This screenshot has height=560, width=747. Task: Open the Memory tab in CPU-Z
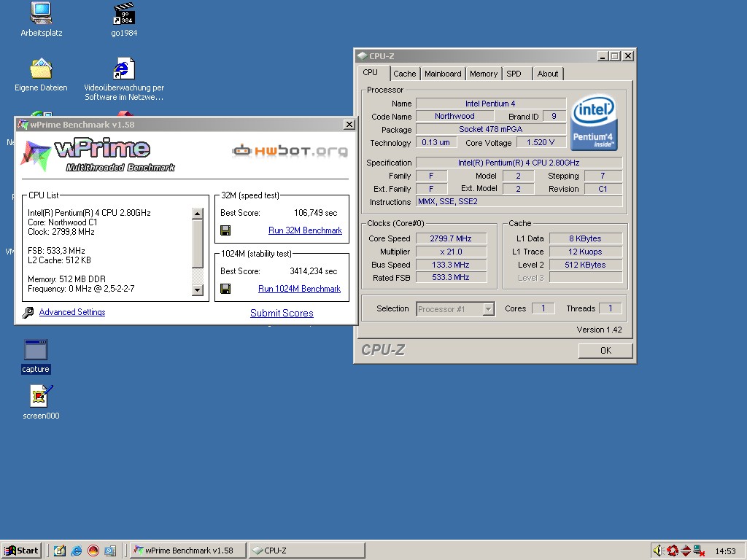(x=483, y=74)
